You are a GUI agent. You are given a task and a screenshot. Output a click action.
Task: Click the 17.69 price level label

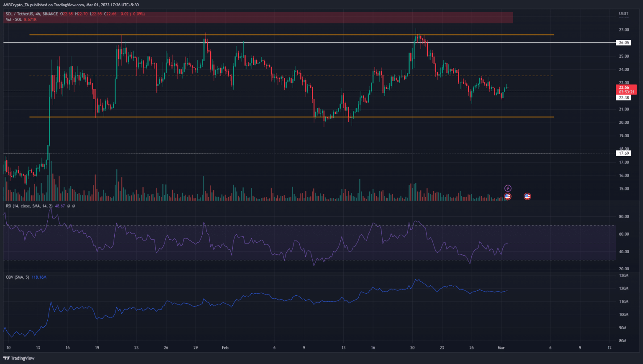tap(624, 153)
